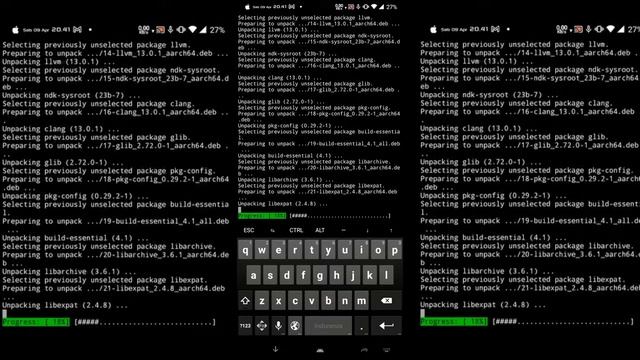640x360 pixels.
Task: Tap the navigation bar back arrow
Action: tap(276, 349)
